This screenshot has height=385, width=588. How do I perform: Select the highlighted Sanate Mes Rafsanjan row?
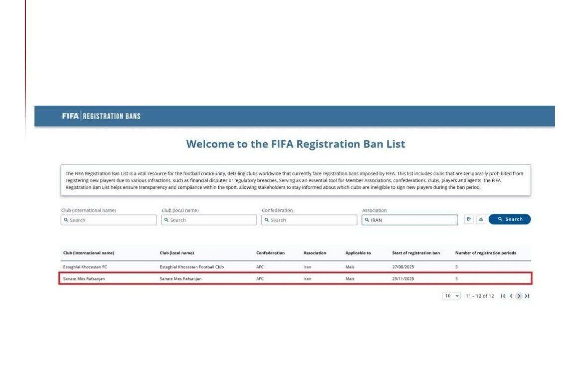pyautogui.click(x=296, y=279)
